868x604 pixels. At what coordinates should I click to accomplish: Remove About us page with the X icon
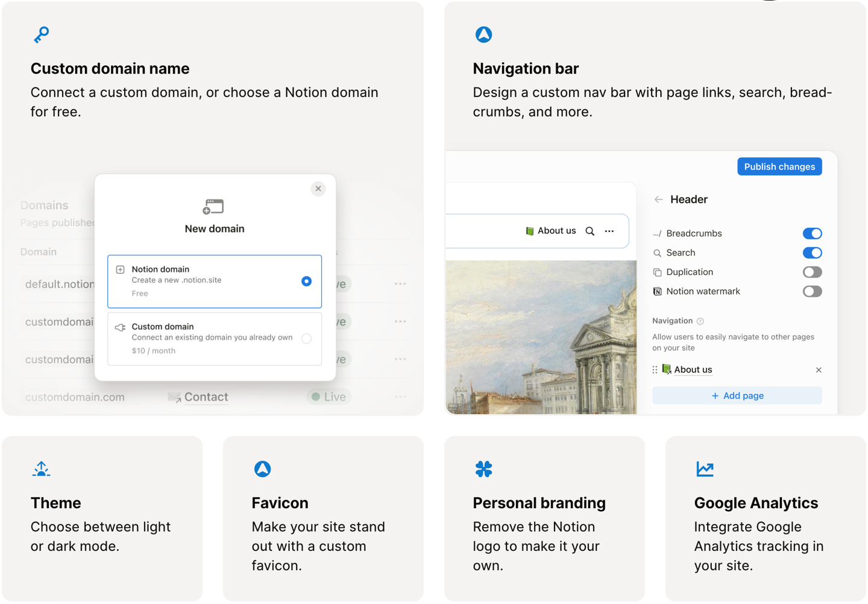point(818,370)
